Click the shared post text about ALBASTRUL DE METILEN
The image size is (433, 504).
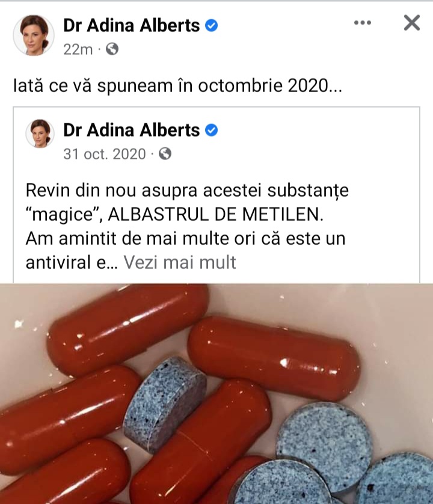point(187,226)
